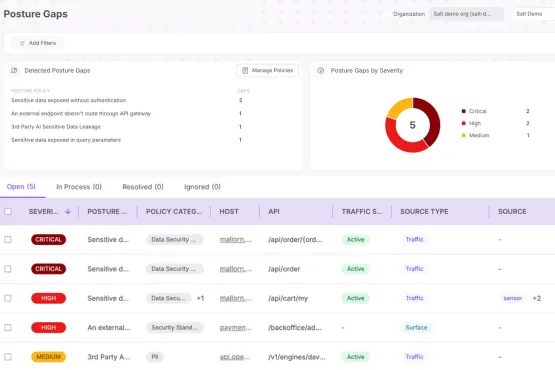The height and width of the screenshot is (370, 555).
Task: Open the Salt Demo dropdown
Action: tap(534, 14)
